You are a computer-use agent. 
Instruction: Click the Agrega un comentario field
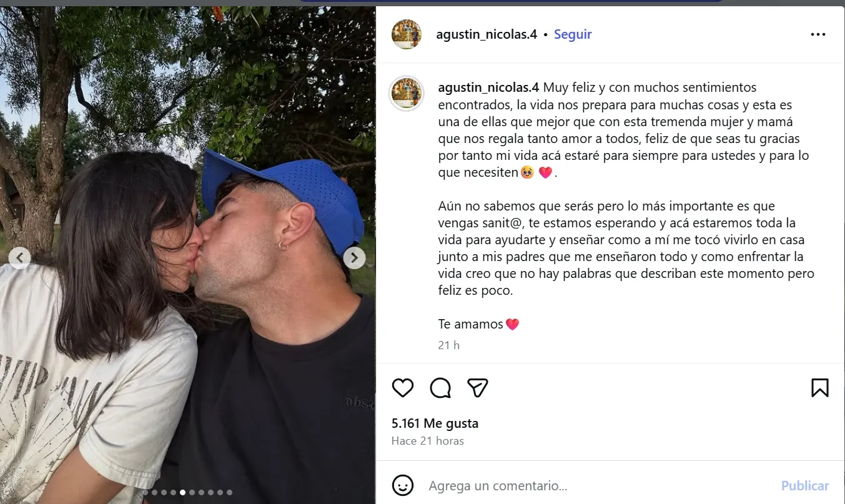pos(600,485)
